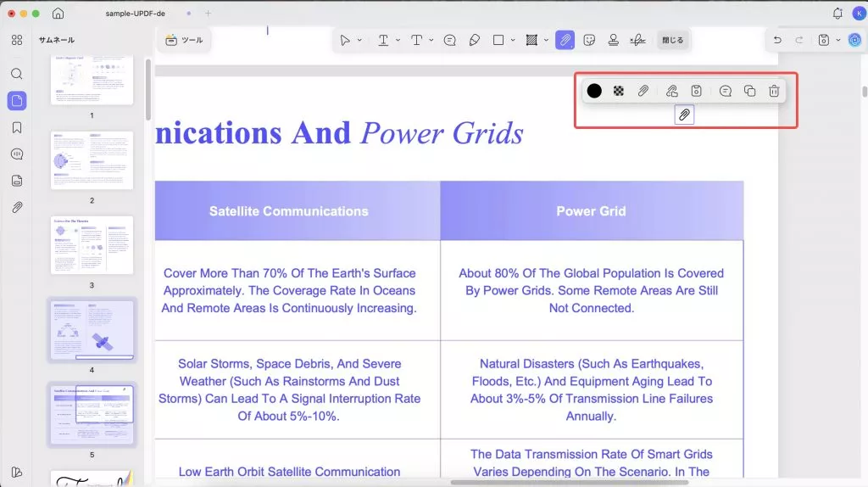
Task: Open page 5 thumbnail
Action: coord(92,415)
